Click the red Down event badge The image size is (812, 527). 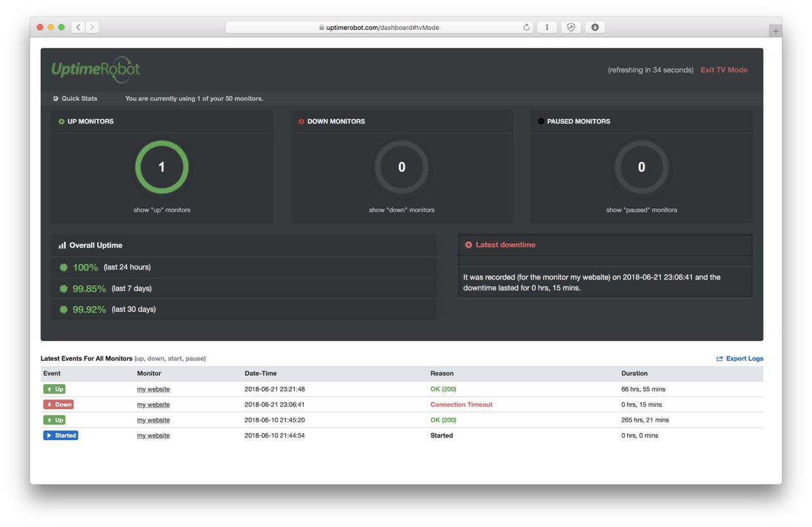[x=58, y=405]
